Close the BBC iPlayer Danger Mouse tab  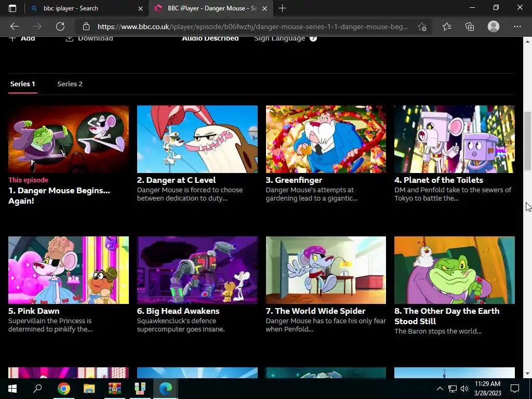[264, 8]
